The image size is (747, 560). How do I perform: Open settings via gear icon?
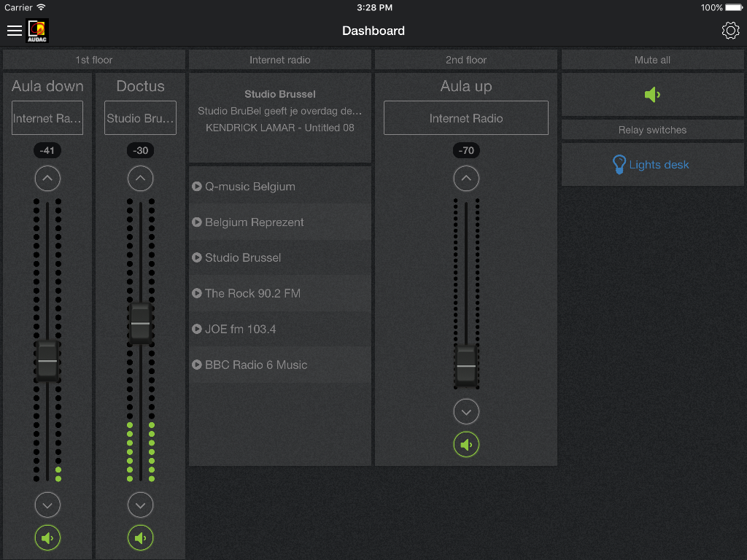[x=730, y=31]
